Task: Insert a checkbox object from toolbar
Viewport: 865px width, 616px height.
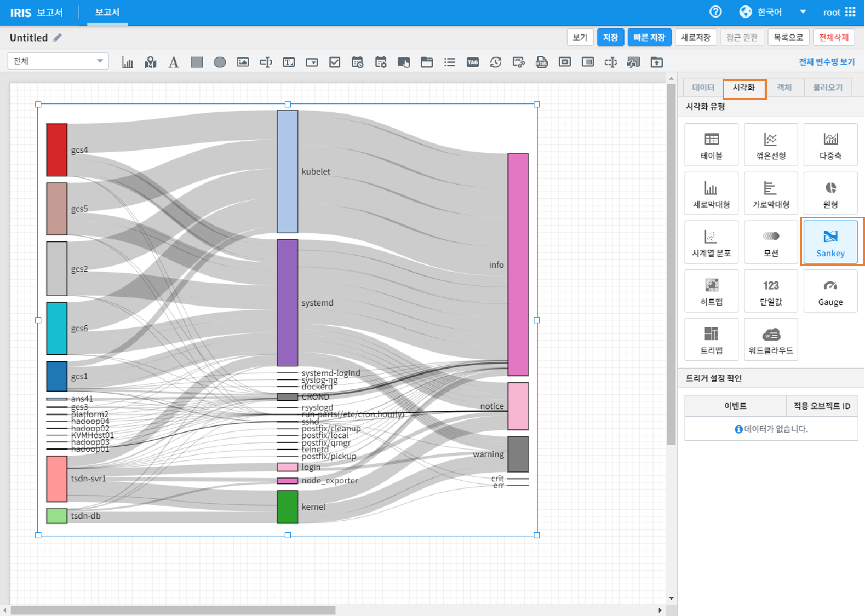Action: click(x=335, y=62)
